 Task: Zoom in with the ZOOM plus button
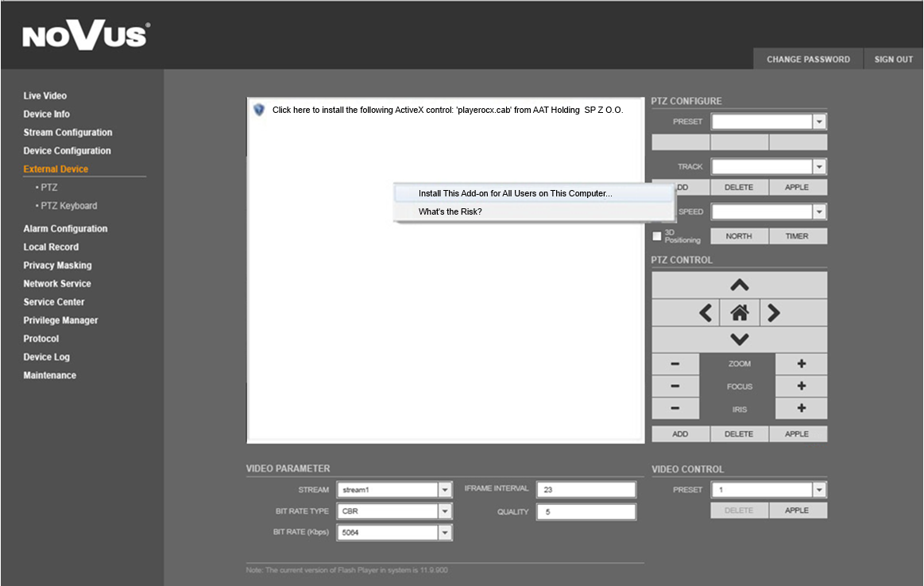[x=801, y=363]
